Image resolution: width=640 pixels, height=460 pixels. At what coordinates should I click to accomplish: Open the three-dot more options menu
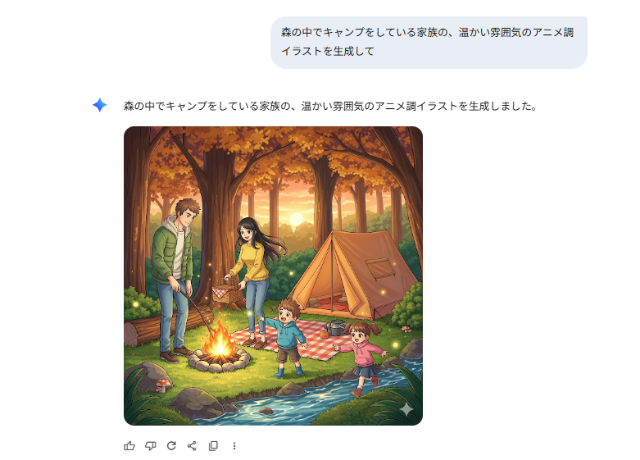click(234, 446)
